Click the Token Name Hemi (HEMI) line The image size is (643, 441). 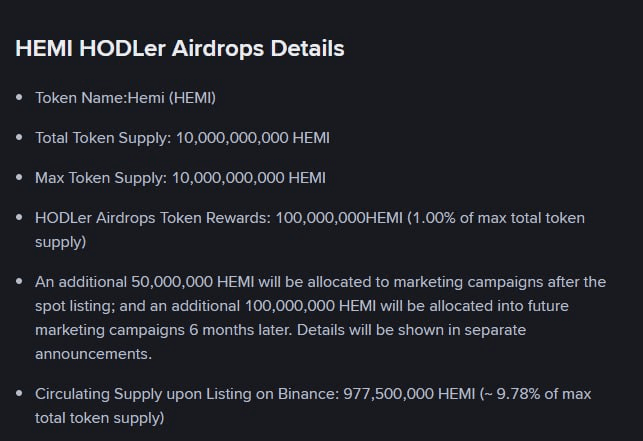[x=125, y=98]
